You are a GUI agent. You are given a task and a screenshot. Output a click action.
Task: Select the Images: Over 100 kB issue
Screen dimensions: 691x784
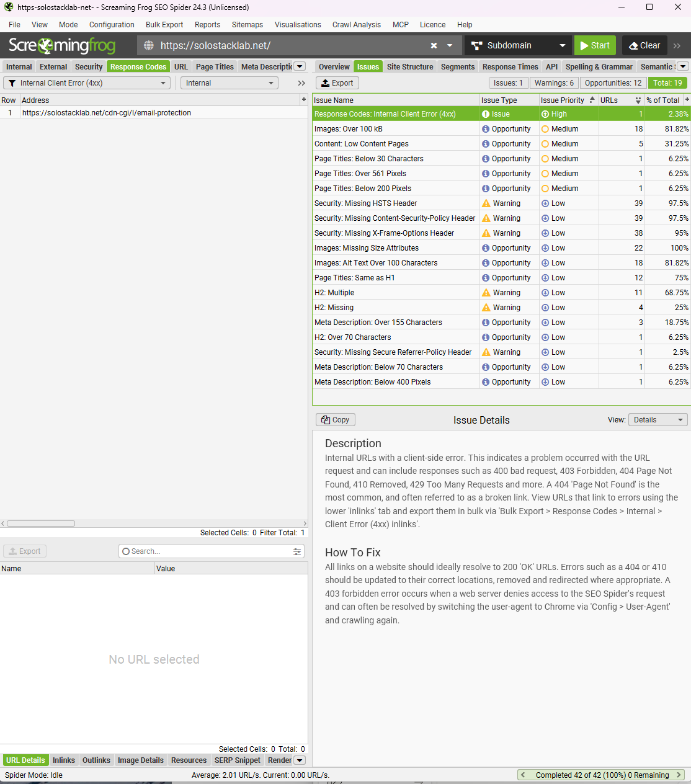pos(501,129)
